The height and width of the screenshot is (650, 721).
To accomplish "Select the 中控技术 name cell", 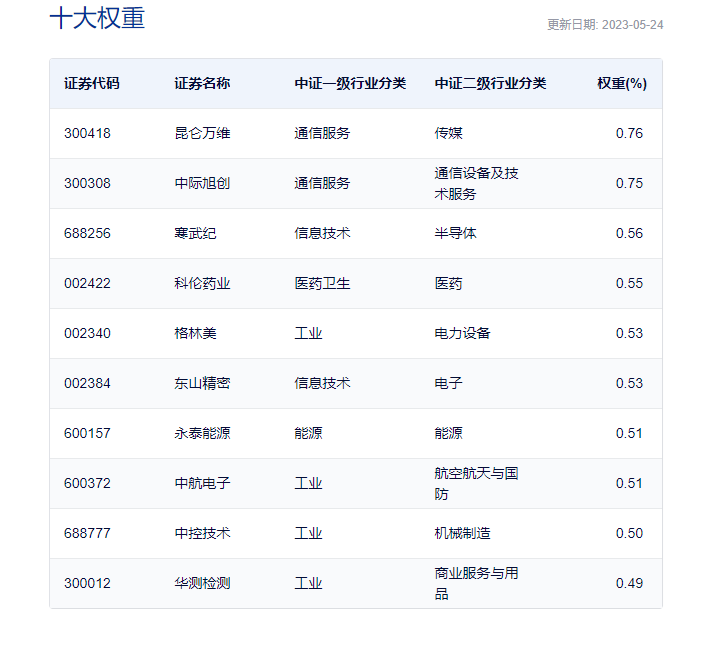I will point(202,534).
